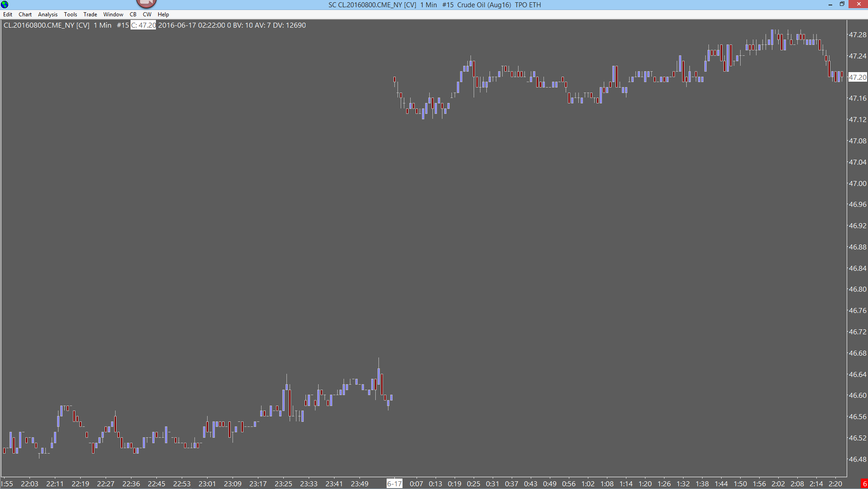Open the Edit menu

pos(8,15)
